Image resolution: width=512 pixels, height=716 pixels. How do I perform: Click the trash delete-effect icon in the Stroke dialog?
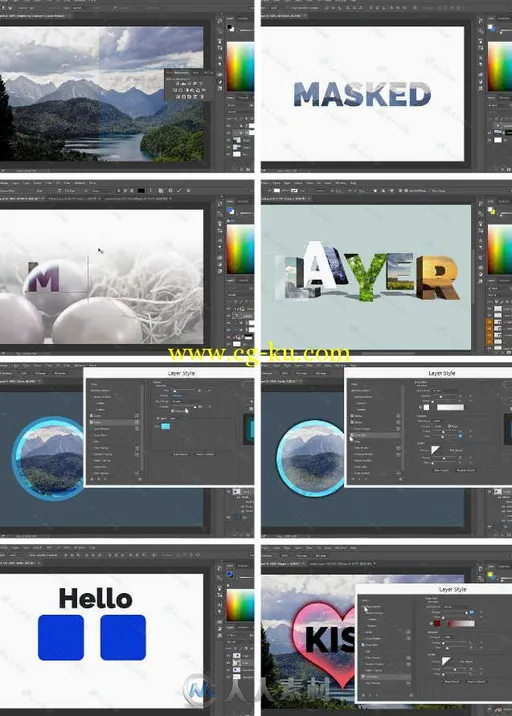point(140,479)
